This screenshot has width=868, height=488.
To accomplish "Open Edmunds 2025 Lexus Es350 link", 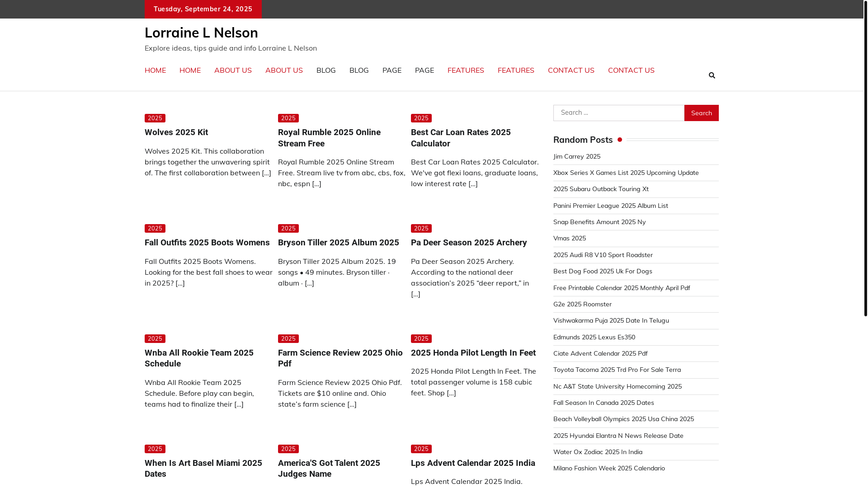I will click(594, 338).
